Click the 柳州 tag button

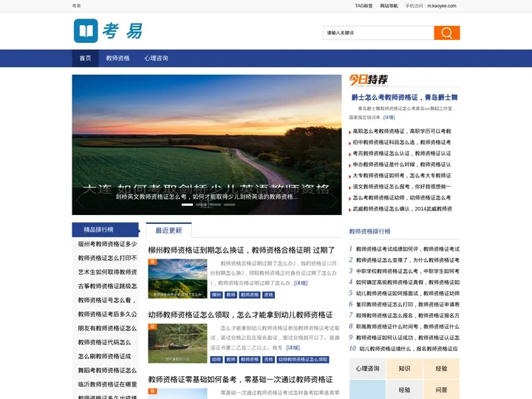[216, 295]
